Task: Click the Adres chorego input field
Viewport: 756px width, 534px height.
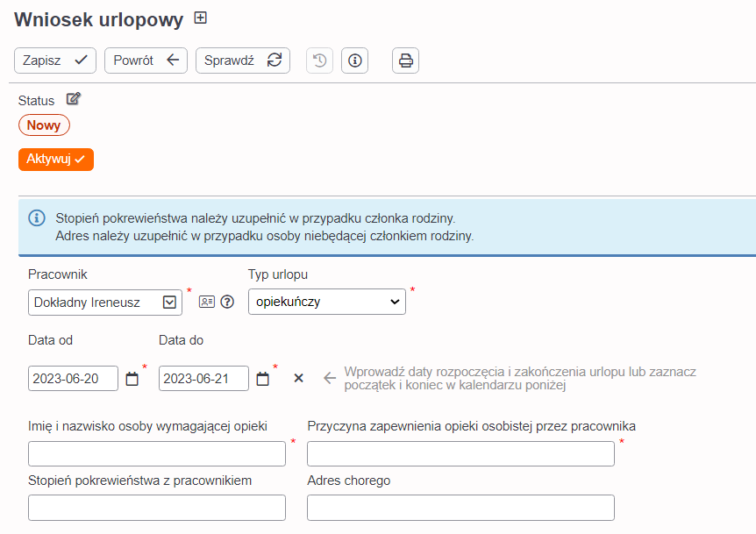Action: point(460,508)
